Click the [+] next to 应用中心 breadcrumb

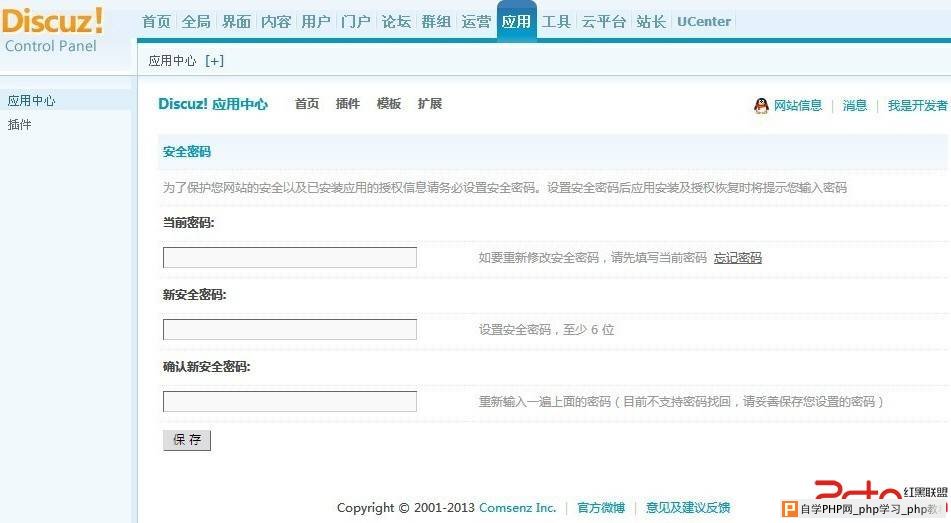[214, 61]
